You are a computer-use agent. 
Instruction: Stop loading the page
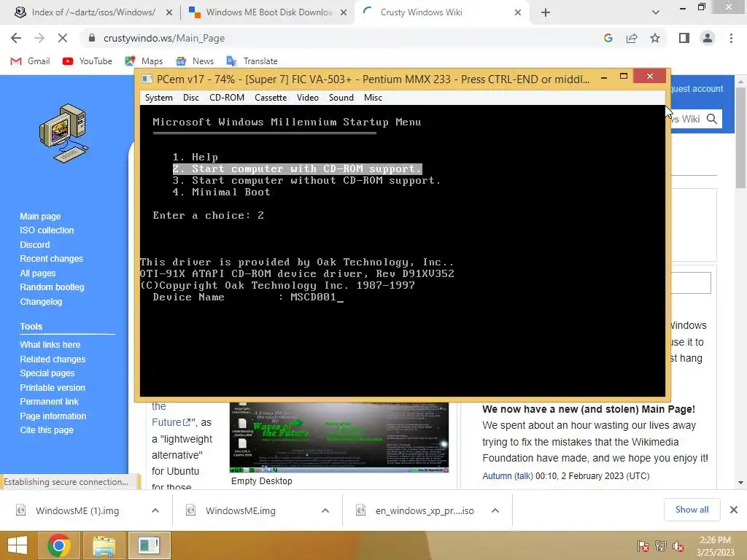63,38
